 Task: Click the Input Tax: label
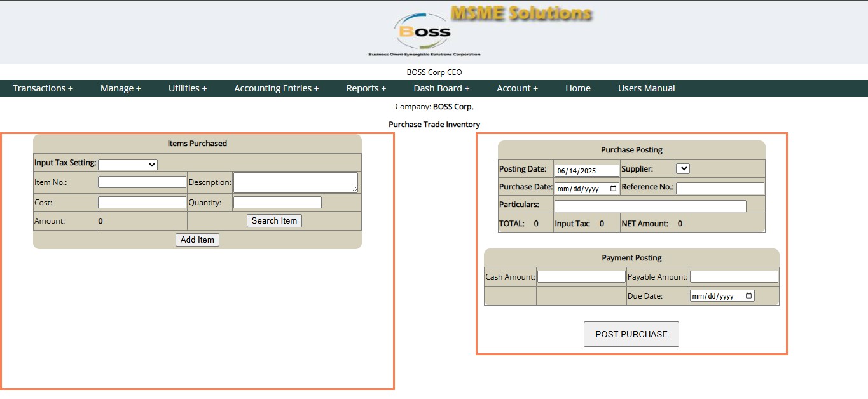tap(572, 224)
